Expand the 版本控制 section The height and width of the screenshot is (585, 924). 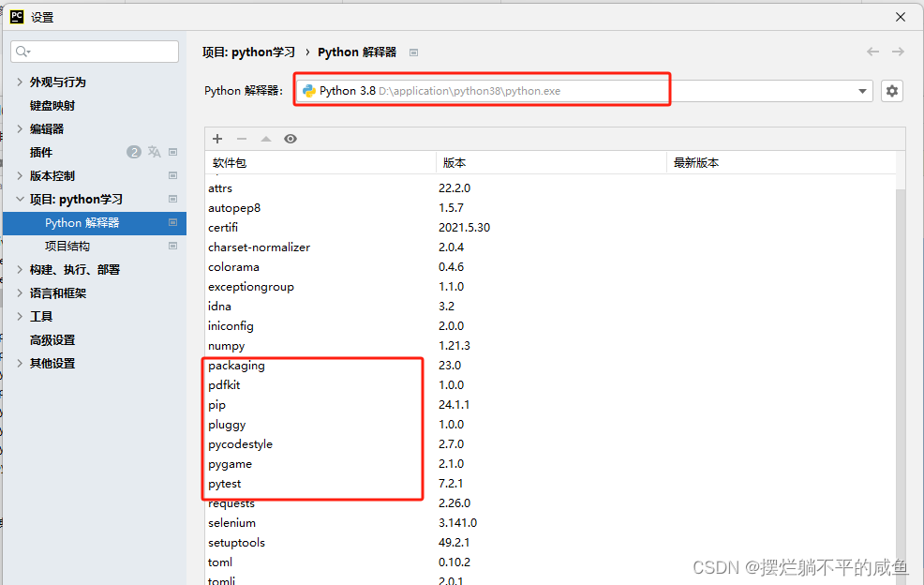(20, 175)
